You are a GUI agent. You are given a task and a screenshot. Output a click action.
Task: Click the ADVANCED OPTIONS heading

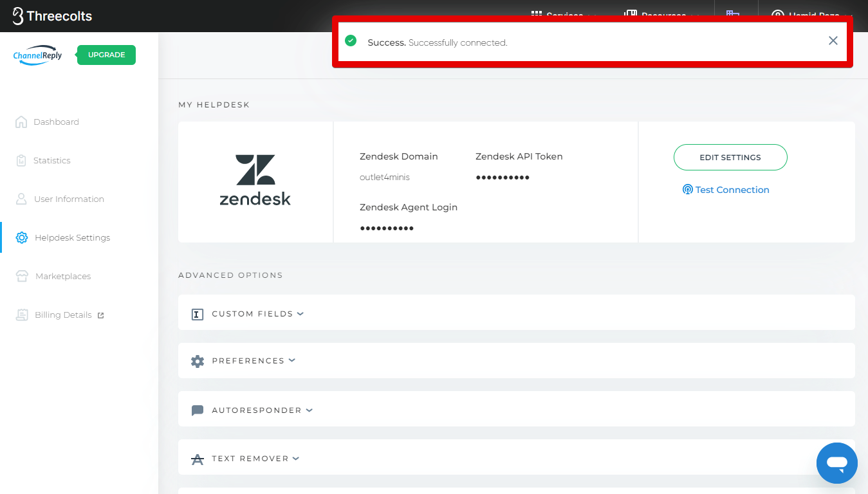pyautogui.click(x=230, y=275)
